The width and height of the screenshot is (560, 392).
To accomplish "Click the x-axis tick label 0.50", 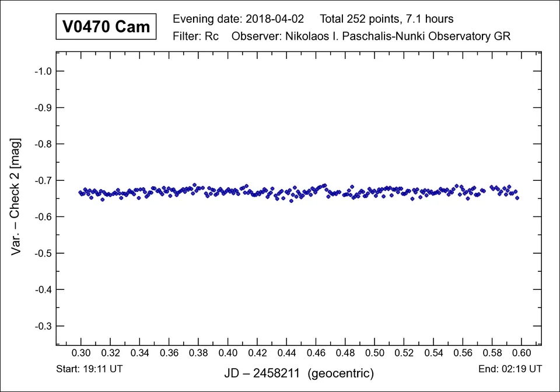I will 374,353.
